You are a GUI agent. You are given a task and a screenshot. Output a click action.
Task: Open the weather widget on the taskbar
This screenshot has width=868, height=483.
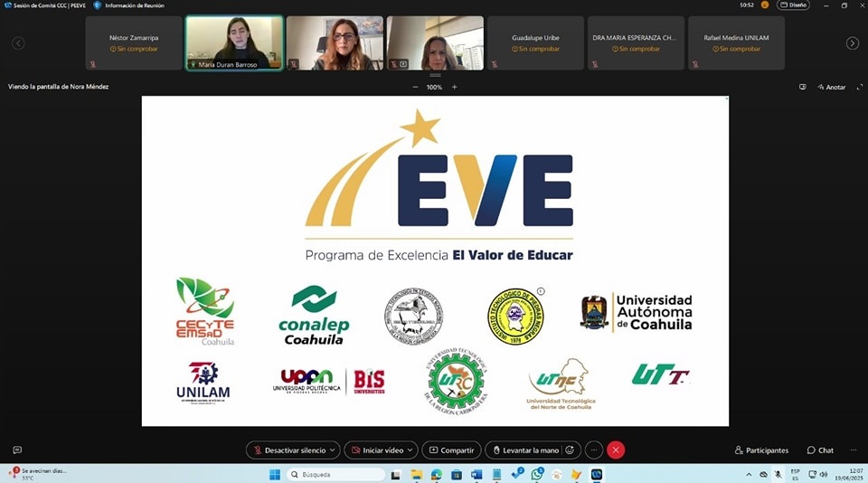[38, 474]
